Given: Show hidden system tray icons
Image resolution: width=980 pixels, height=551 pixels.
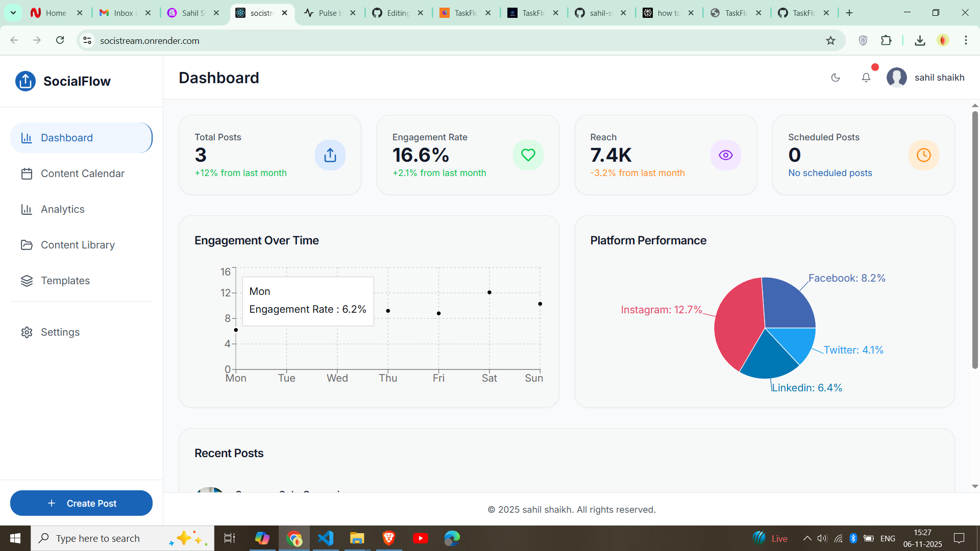Looking at the screenshot, I should coord(807,538).
